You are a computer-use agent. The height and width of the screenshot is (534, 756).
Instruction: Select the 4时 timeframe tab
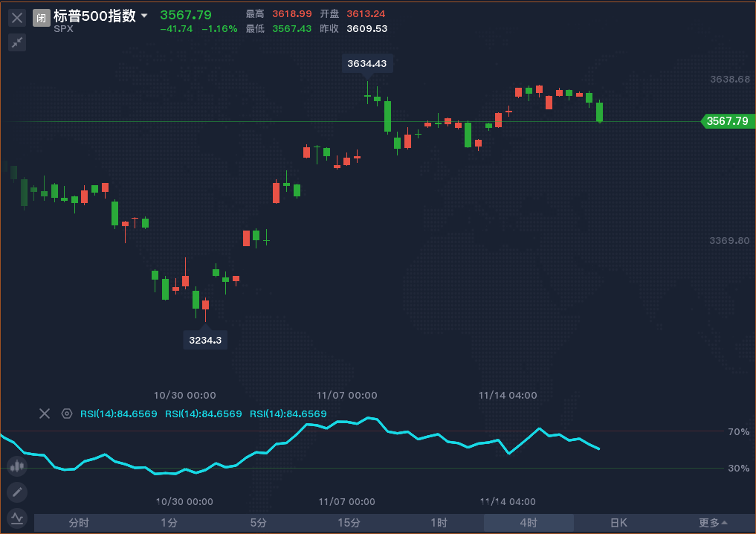click(529, 523)
